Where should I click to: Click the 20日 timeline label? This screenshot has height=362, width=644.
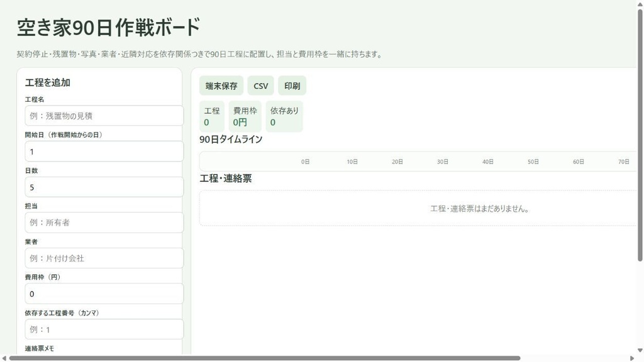(397, 162)
